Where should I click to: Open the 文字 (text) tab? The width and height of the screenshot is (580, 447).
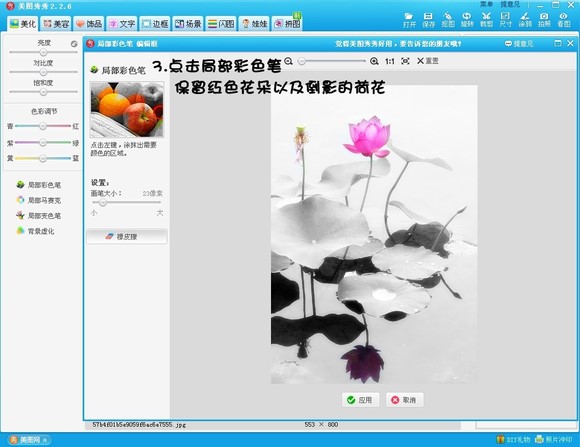click(x=122, y=24)
